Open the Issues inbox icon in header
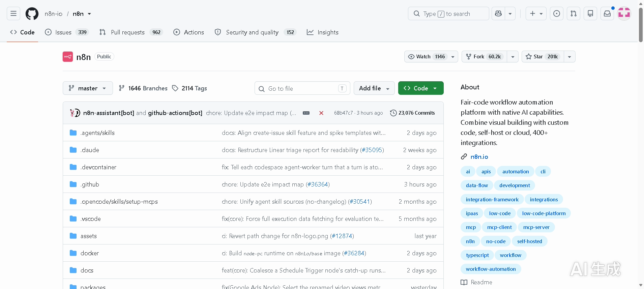This screenshot has width=644, height=289. [557, 13]
